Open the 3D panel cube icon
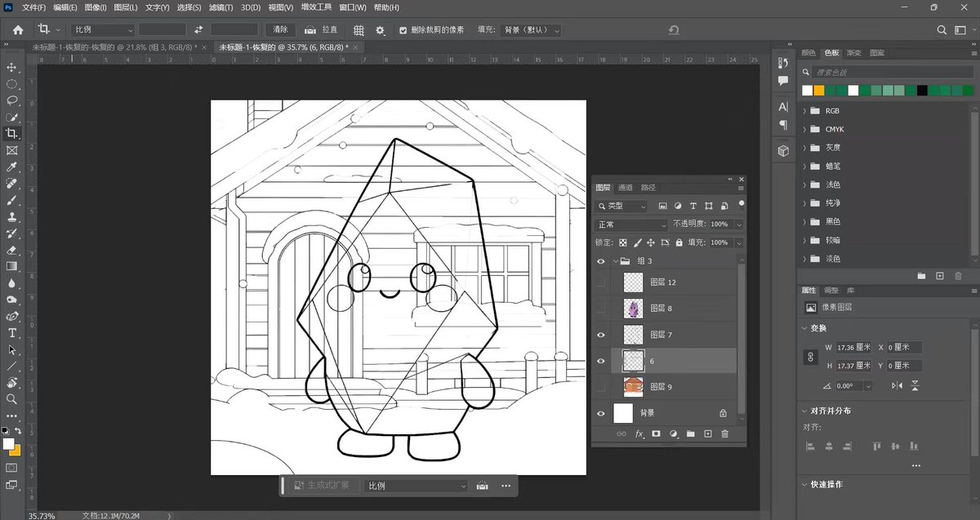 (783, 151)
